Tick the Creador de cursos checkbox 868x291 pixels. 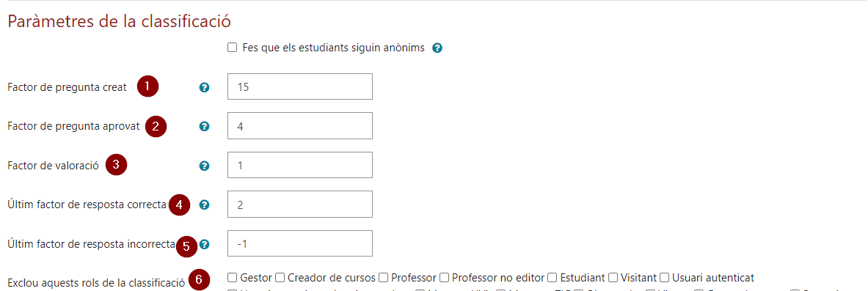click(280, 277)
